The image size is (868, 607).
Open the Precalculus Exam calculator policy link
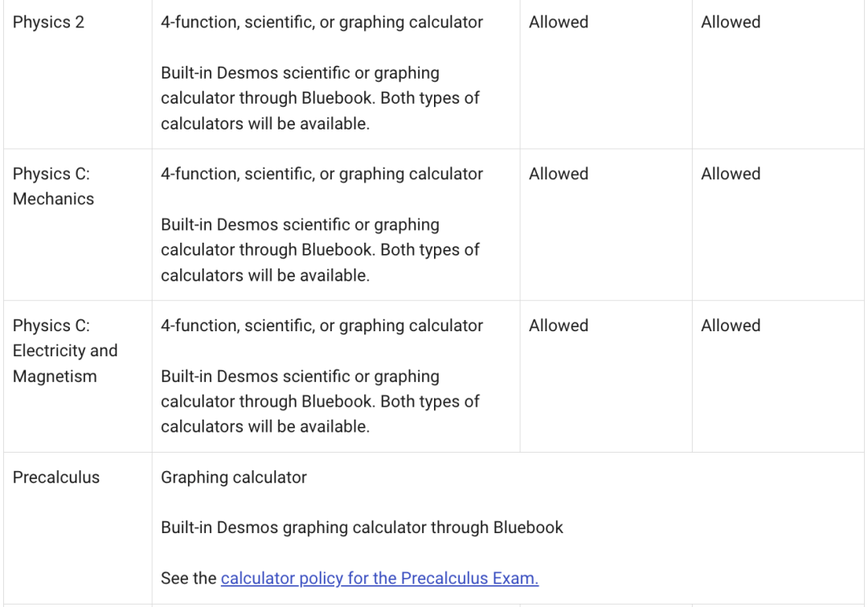point(379,578)
